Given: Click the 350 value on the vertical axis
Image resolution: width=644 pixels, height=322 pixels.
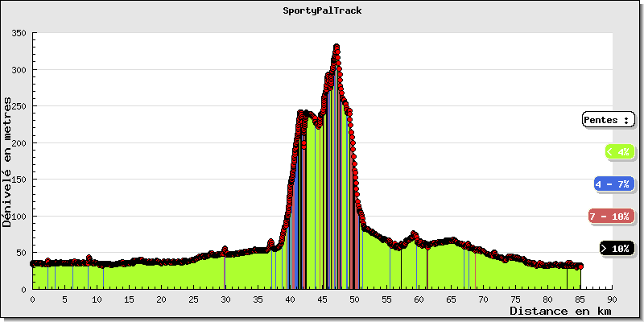Looking at the screenshot, I should pos(17,33).
